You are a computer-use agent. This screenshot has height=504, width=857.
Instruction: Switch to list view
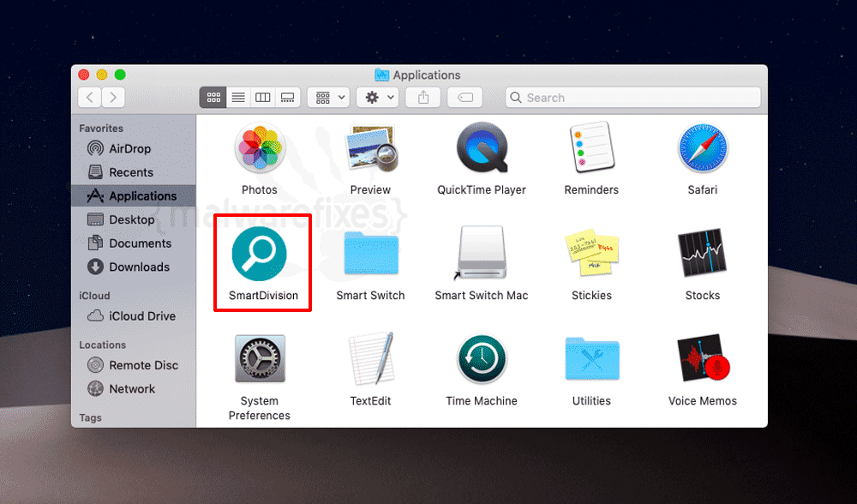tap(238, 98)
